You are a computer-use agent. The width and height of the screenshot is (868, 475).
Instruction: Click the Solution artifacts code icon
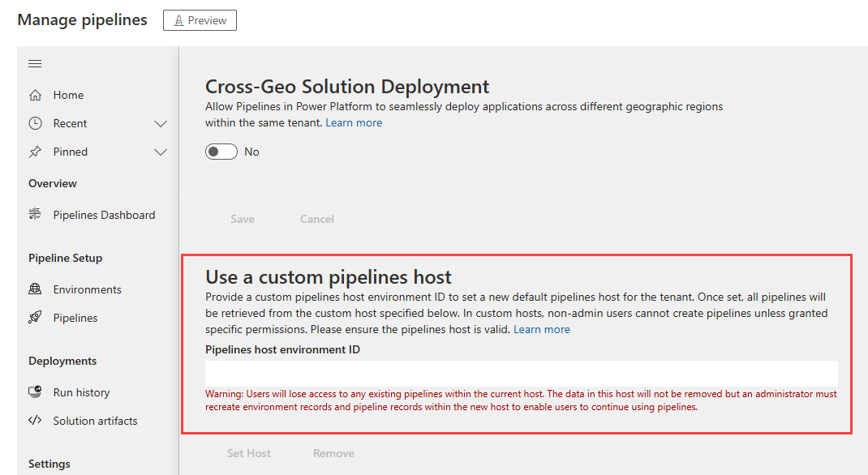36,420
